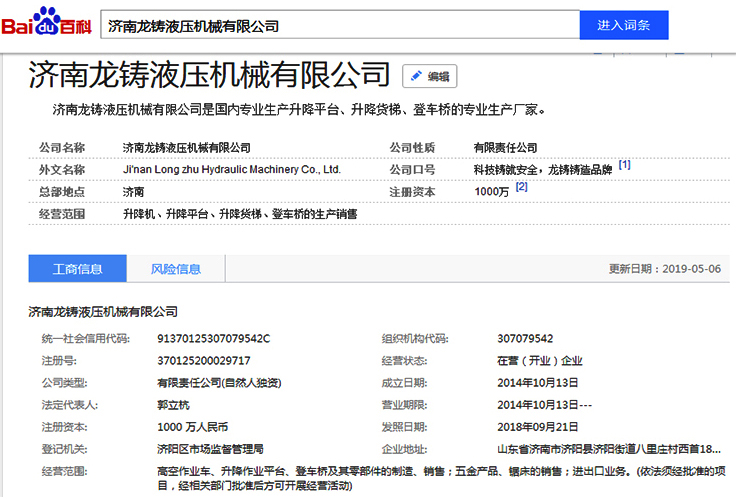Click legal representative name 郭立杭
Screen dimensions: 750x500
pyautogui.click(x=173, y=405)
